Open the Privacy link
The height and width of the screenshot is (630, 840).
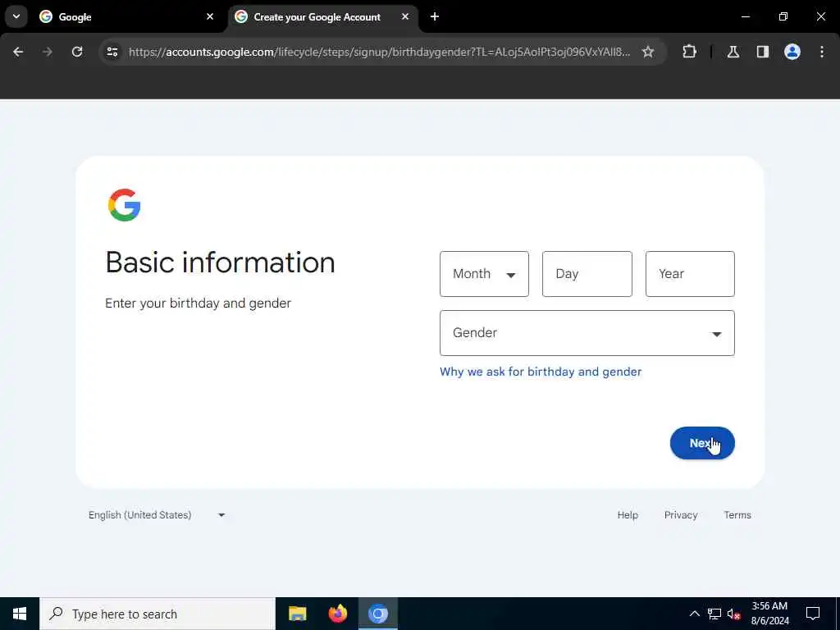681,515
